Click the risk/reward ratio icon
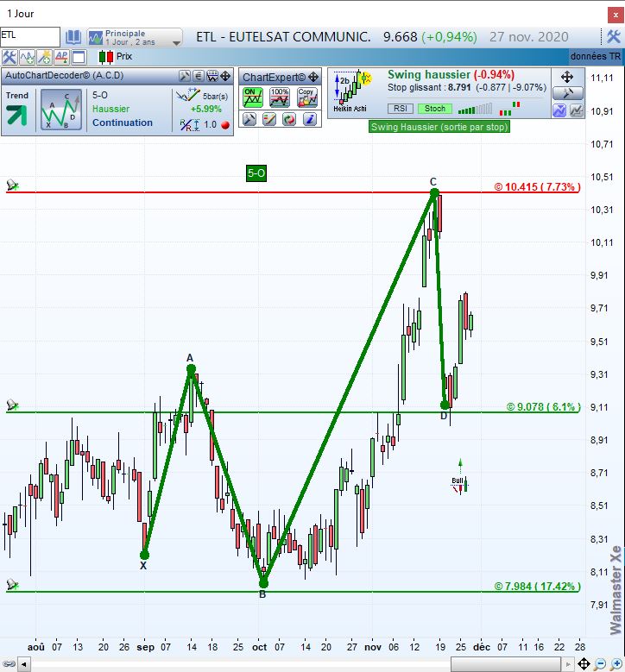This screenshot has height=672, width=625. coord(189,125)
